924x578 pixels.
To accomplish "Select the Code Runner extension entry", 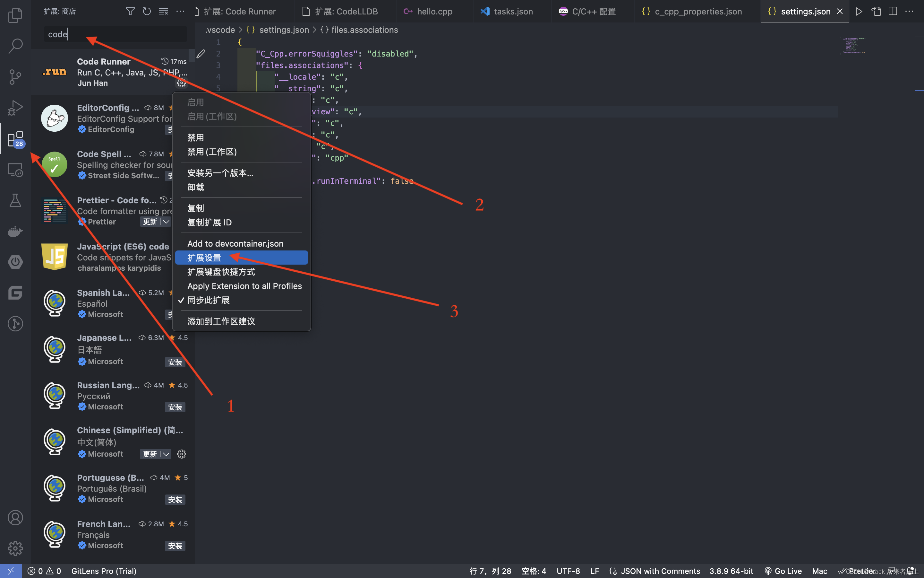I will click(x=113, y=72).
